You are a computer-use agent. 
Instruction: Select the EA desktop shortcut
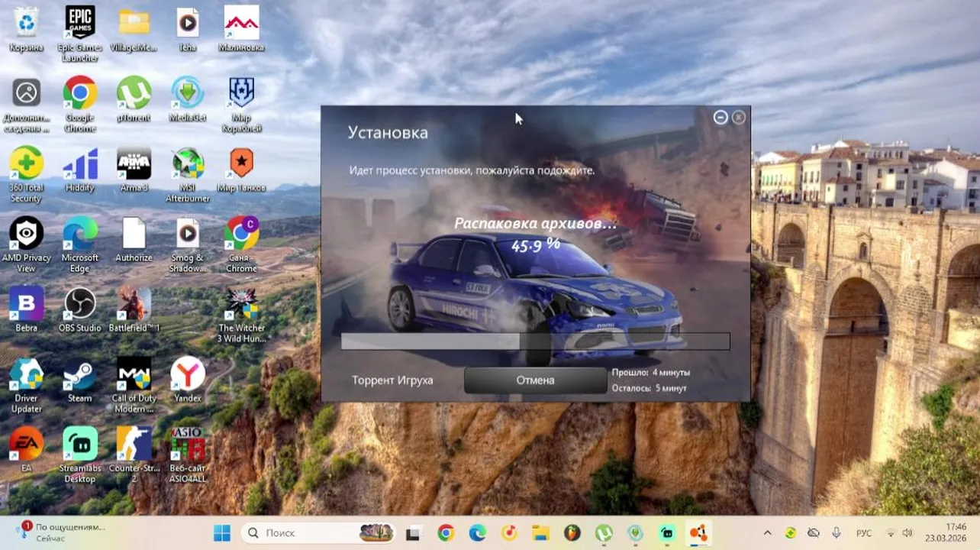tap(27, 449)
